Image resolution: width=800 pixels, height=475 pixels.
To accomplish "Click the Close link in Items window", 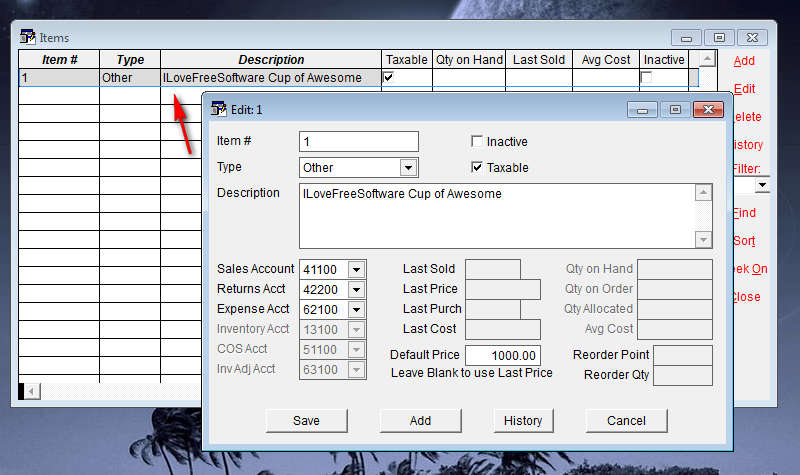I will pos(746,297).
